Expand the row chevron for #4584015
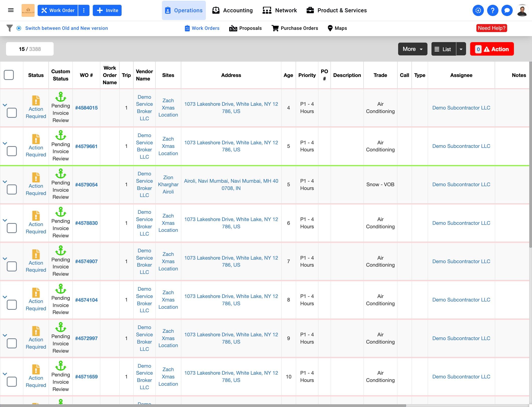This screenshot has width=532, height=407. [5, 105]
